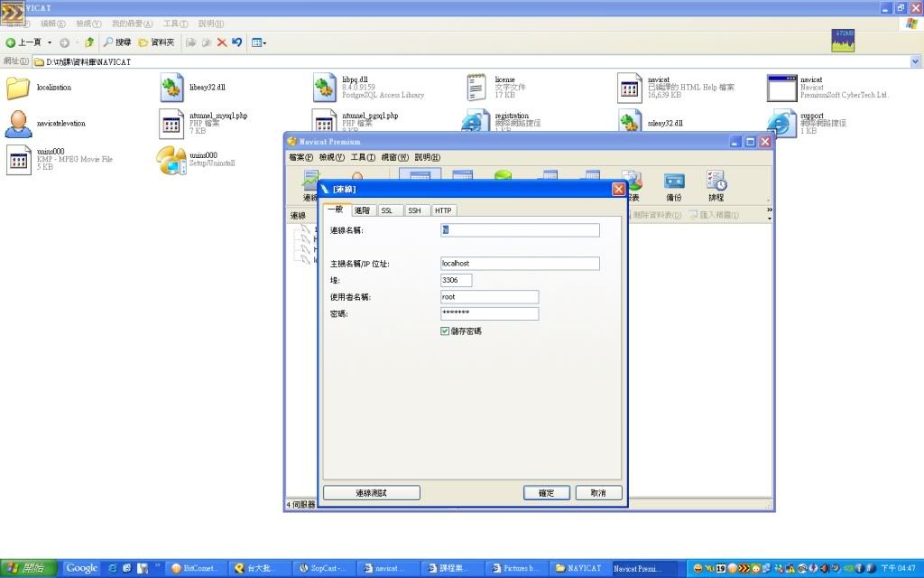This screenshot has width=924, height=578.
Task: Confirm with the OK (確定) button
Action: (x=547, y=493)
